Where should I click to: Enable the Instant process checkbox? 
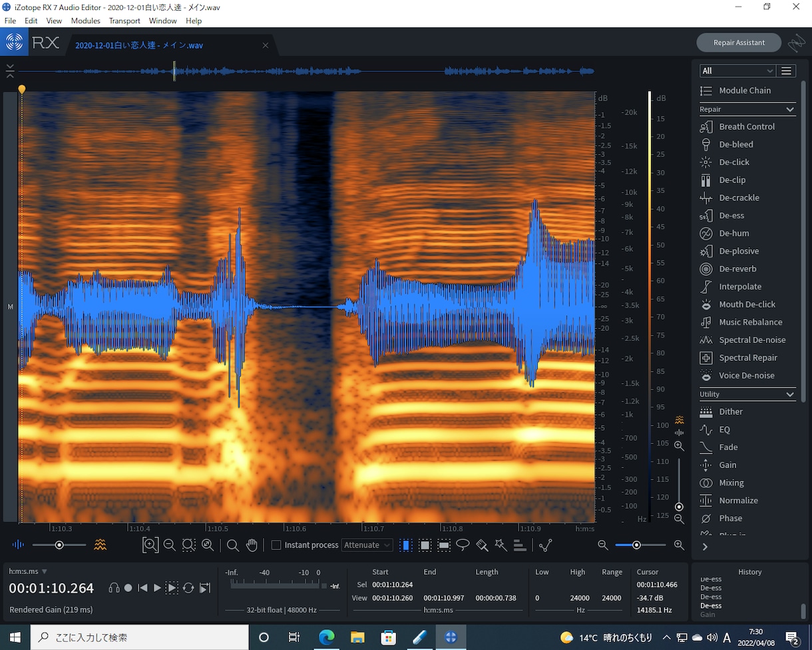276,545
